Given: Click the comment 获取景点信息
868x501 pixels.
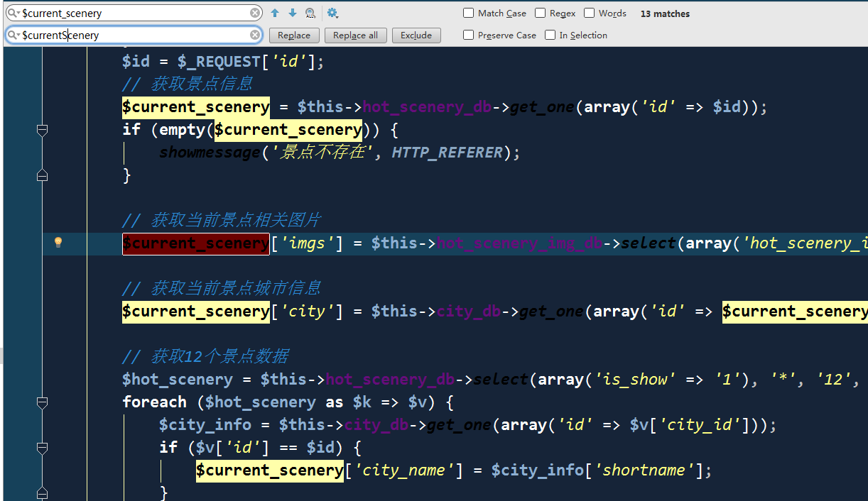Looking at the screenshot, I should tap(188, 84).
